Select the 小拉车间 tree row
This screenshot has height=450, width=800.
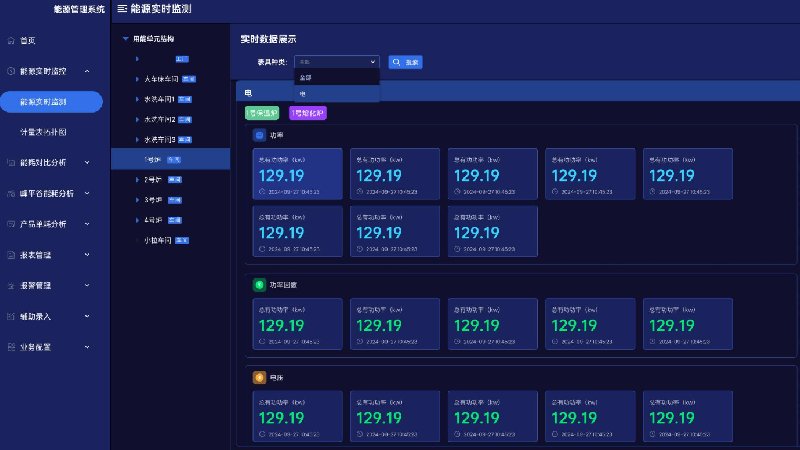click(x=170, y=240)
